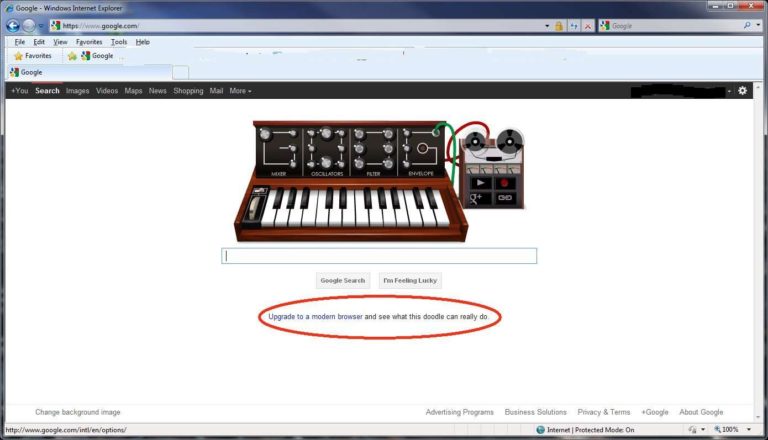
Task: Follow the Upgrade to a modern browser link
Action: pyautogui.click(x=315, y=316)
